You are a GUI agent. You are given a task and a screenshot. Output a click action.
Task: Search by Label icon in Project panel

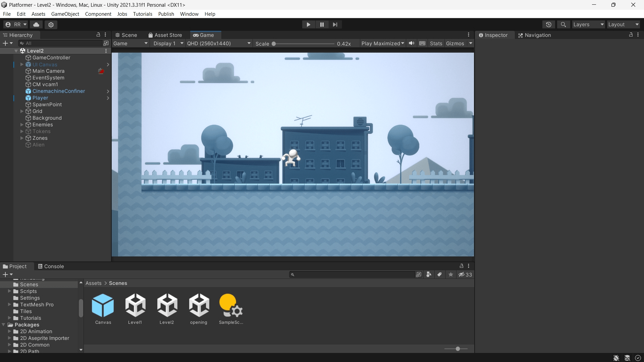click(439, 275)
